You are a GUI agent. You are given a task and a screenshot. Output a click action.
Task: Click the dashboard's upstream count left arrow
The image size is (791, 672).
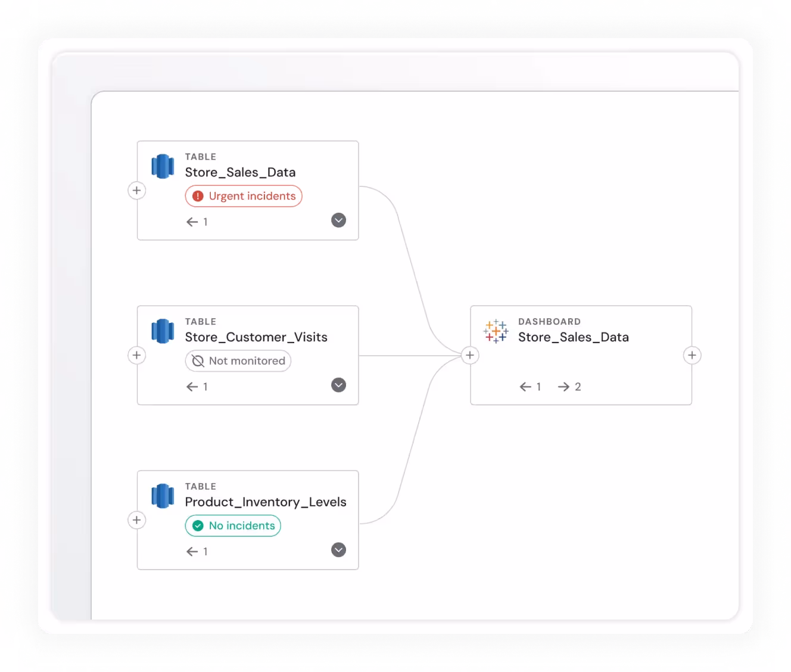point(525,387)
